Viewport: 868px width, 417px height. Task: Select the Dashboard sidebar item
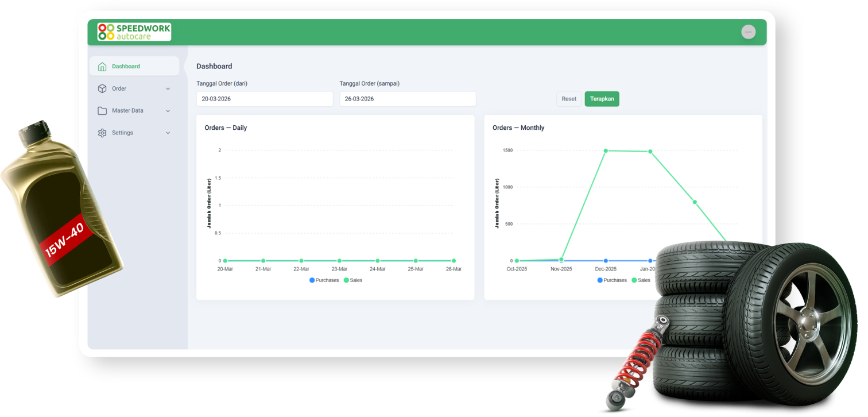click(126, 67)
